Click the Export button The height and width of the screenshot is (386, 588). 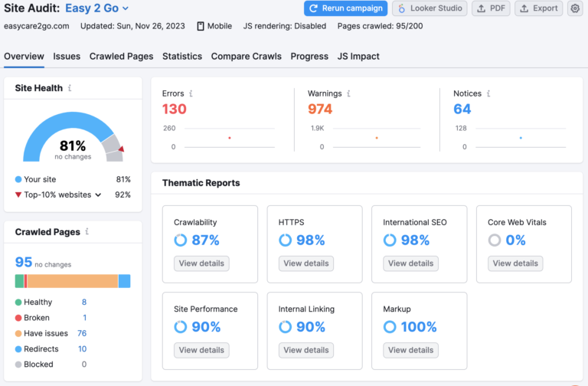coord(538,8)
